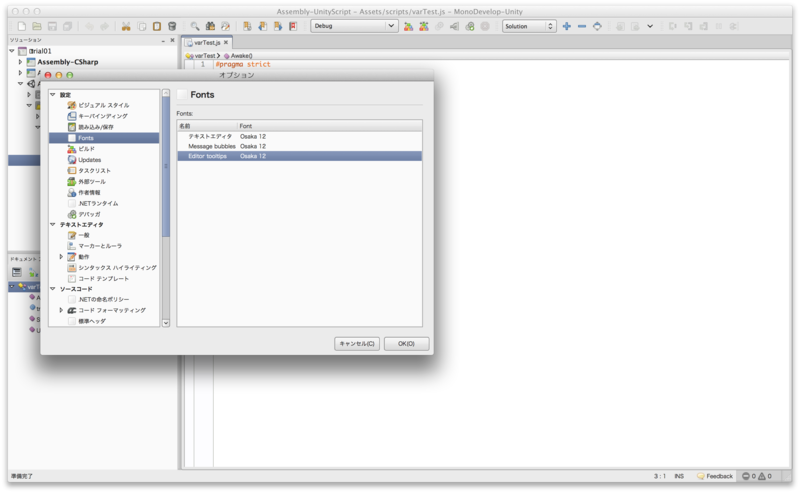Image resolution: width=800 pixels, height=493 pixels.
Task: Click the Font column header
Action: pos(330,126)
